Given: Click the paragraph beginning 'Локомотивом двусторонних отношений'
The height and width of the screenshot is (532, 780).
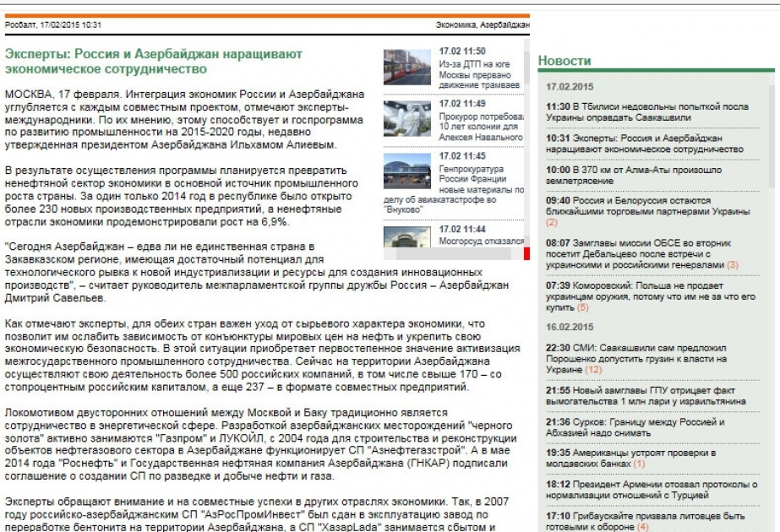Looking at the screenshot, I should tap(260, 444).
